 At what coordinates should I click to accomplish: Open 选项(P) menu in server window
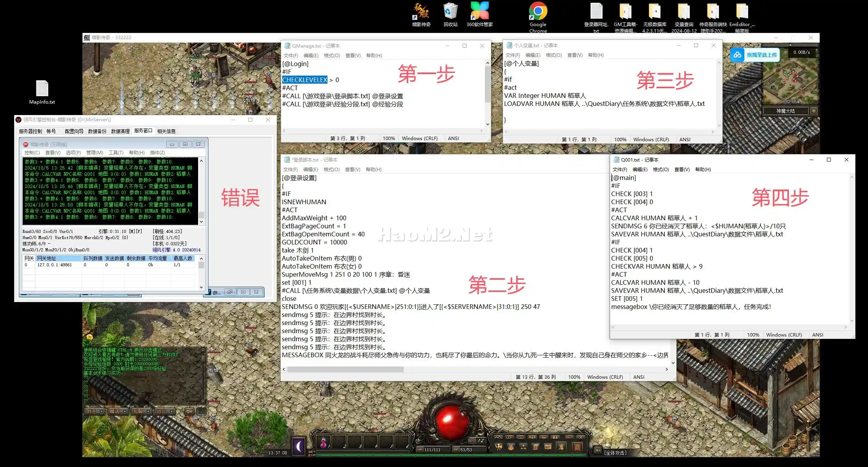coord(73,153)
